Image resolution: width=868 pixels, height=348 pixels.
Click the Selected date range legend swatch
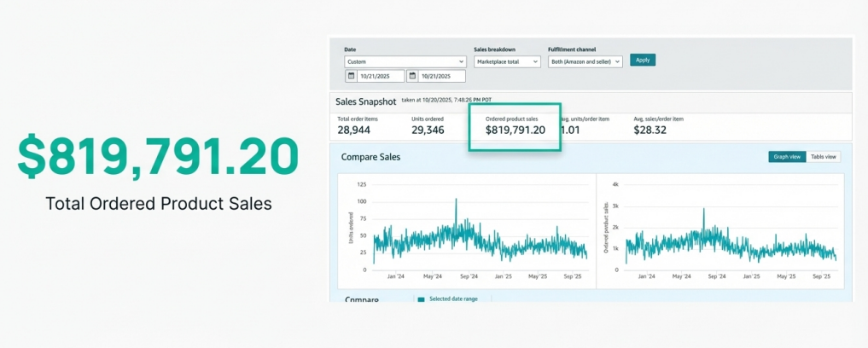pyautogui.click(x=419, y=299)
